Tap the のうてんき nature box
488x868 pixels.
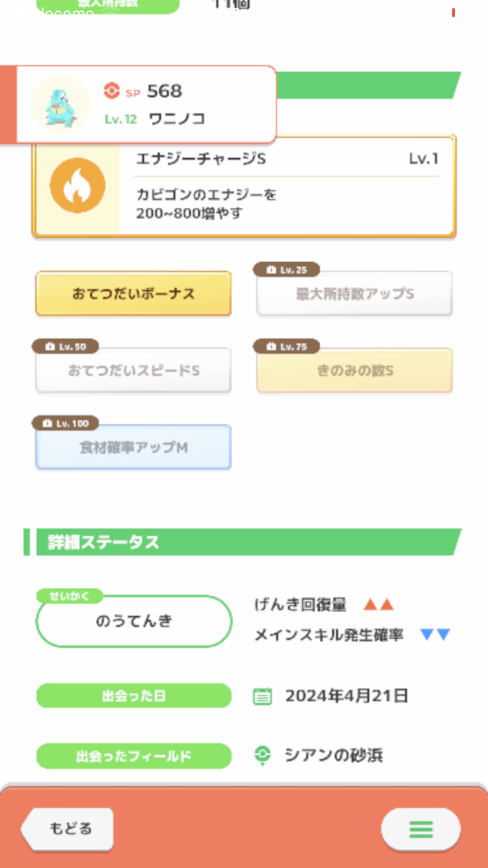(x=134, y=621)
